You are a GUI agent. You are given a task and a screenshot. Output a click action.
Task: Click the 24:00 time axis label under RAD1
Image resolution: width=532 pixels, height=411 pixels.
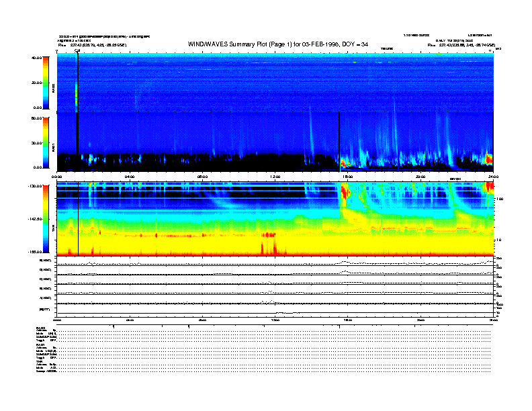(493, 177)
